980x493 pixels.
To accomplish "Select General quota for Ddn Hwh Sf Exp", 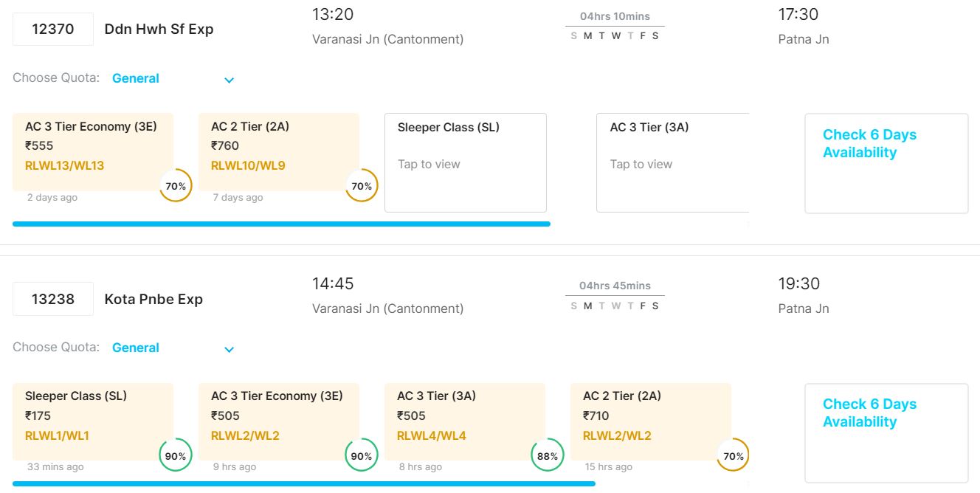I will [x=136, y=78].
